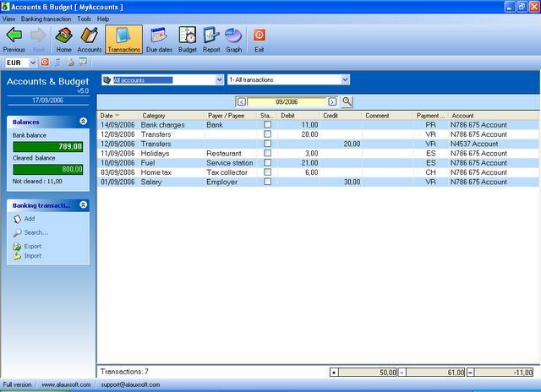Click the Due dates calendar icon
Viewport: 541px width, 392px height.
click(x=159, y=39)
